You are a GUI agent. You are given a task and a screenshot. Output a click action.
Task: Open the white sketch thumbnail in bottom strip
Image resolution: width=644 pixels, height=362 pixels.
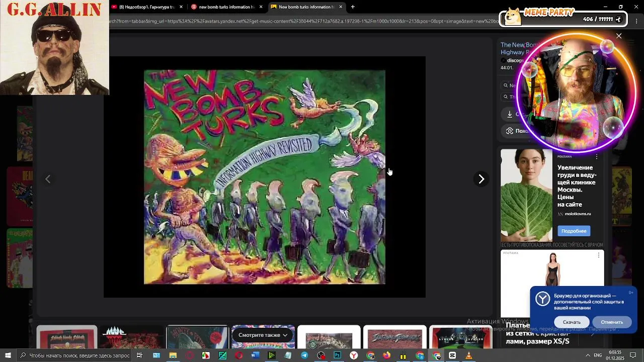coord(329,337)
